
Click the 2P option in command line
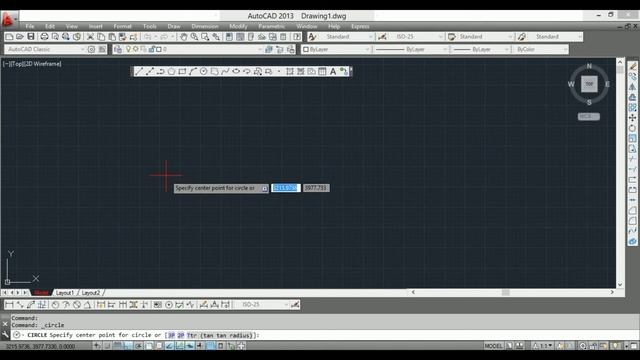tap(181, 335)
